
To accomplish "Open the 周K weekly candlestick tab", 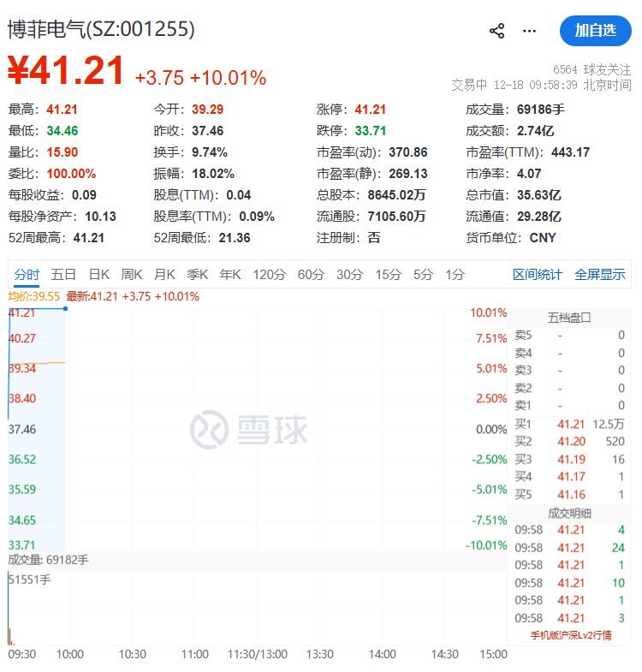I will pos(132,275).
